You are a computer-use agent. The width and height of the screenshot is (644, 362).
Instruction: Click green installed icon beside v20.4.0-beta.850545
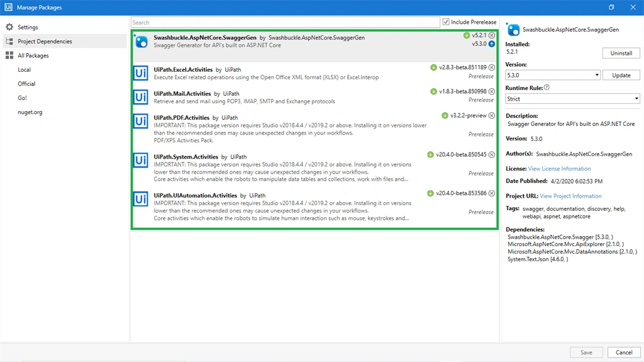(x=430, y=155)
